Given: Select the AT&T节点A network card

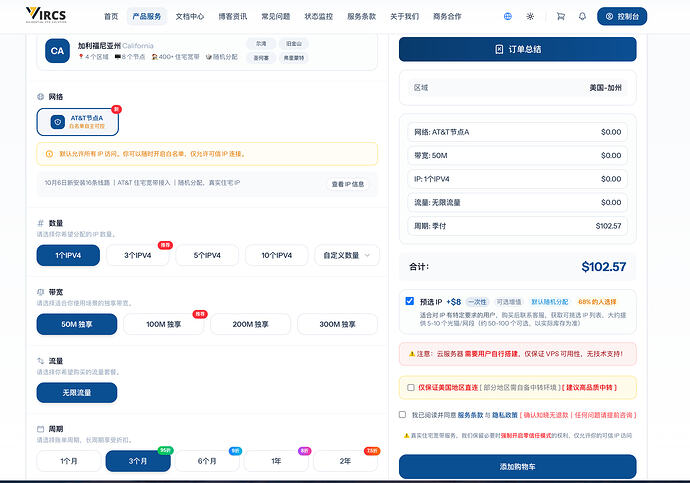Looking at the screenshot, I should pyautogui.click(x=77, y=122).
